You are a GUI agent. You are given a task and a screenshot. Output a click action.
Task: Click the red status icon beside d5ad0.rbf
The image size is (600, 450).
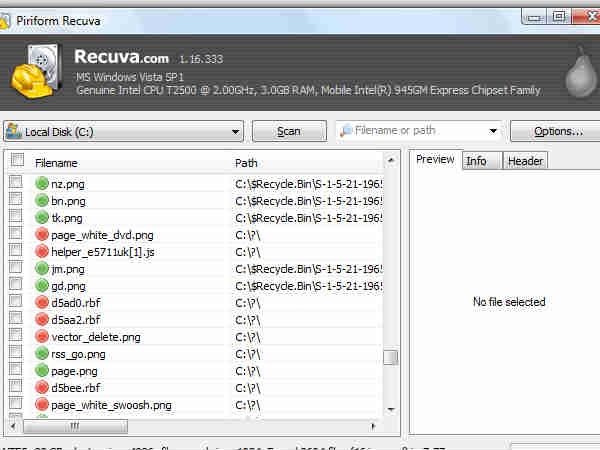(x=42, y=302)
